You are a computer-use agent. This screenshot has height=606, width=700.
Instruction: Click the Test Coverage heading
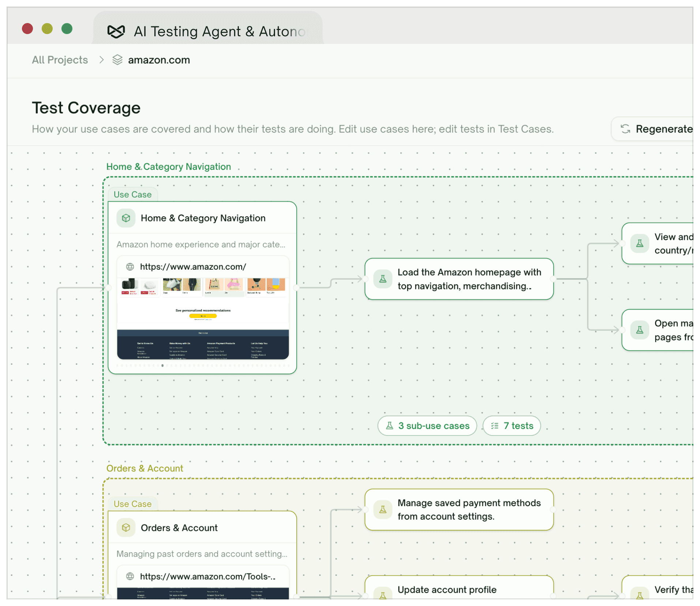[86, 108]
